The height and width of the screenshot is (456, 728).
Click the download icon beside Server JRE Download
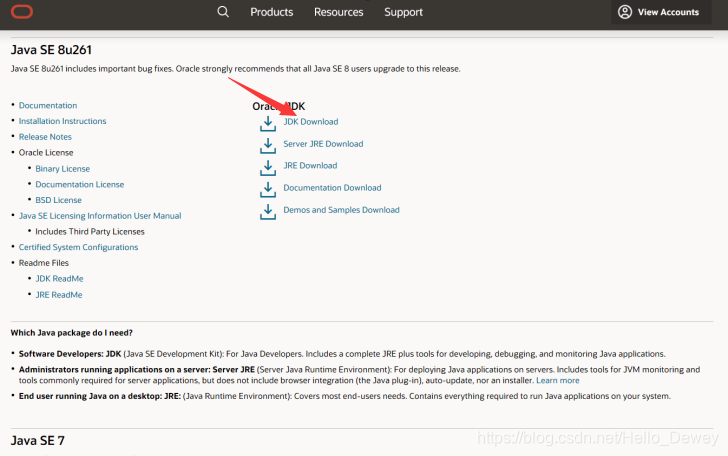268,145
